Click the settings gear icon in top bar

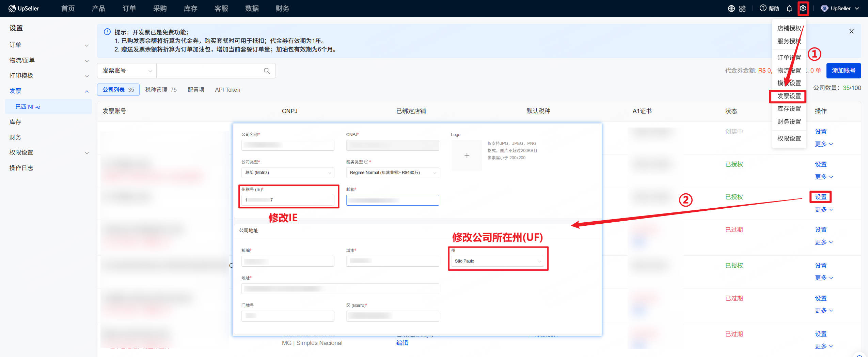803,9
